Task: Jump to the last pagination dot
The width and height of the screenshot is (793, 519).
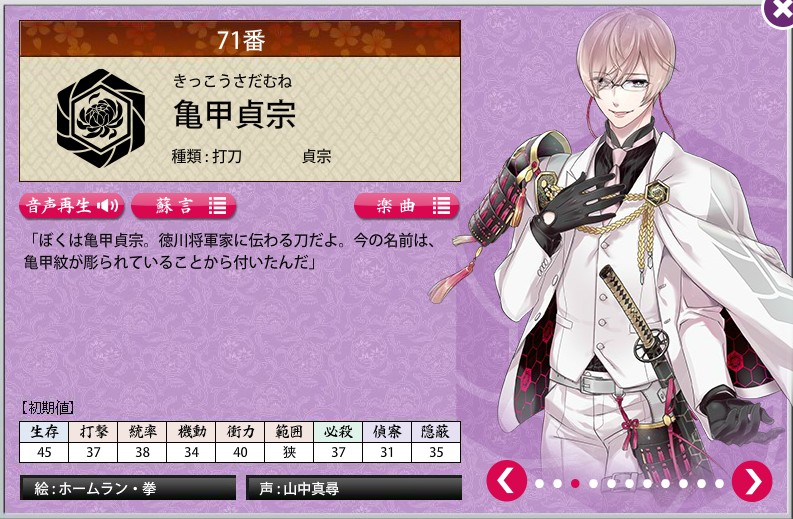Action: 719,484
